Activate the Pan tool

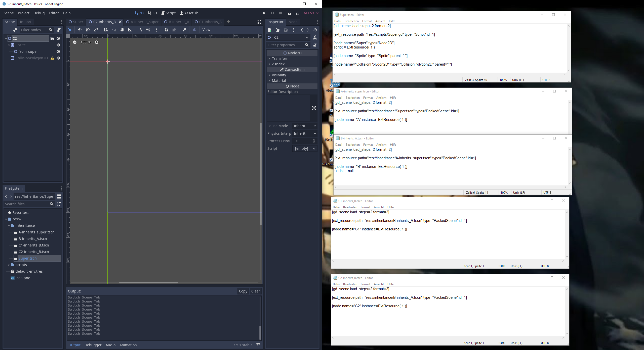point(122,30)
